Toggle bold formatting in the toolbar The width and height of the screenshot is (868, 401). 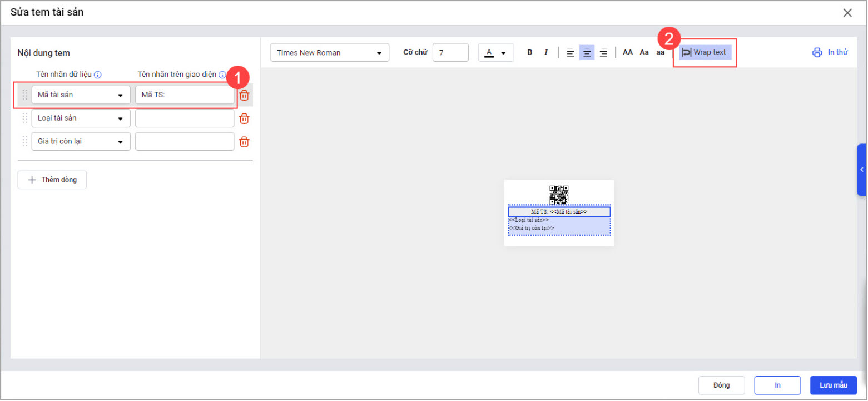click(529, 53)
